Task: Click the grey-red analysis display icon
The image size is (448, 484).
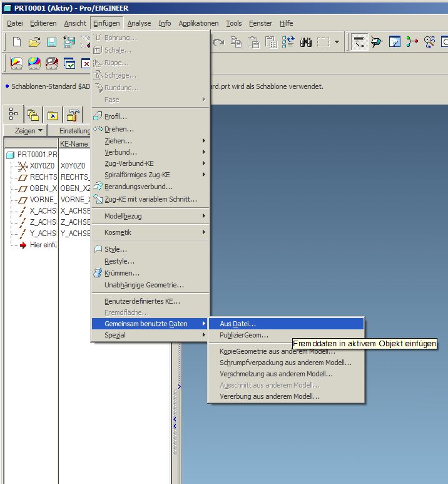Action: click(52, 63)
